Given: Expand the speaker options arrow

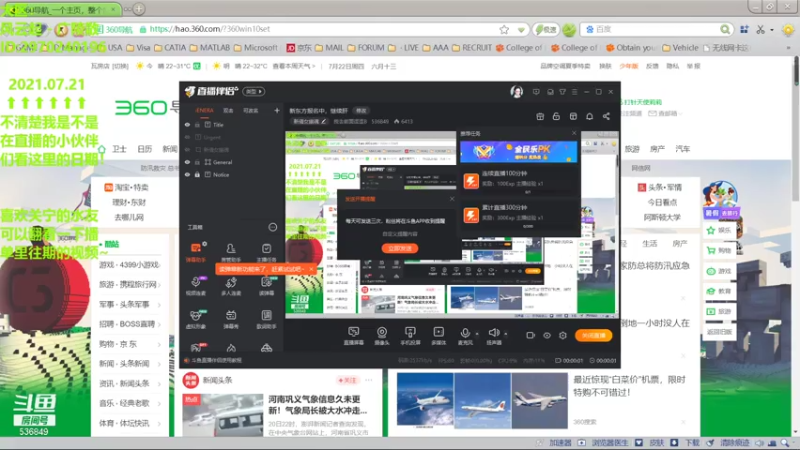Looking at the screenshot, I should [x=505, y=334].
